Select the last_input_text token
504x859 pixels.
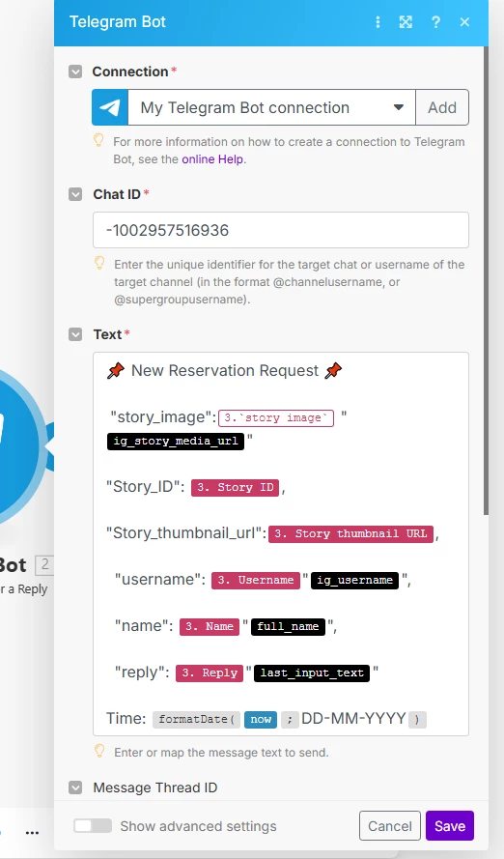click(x=312, y=673)
